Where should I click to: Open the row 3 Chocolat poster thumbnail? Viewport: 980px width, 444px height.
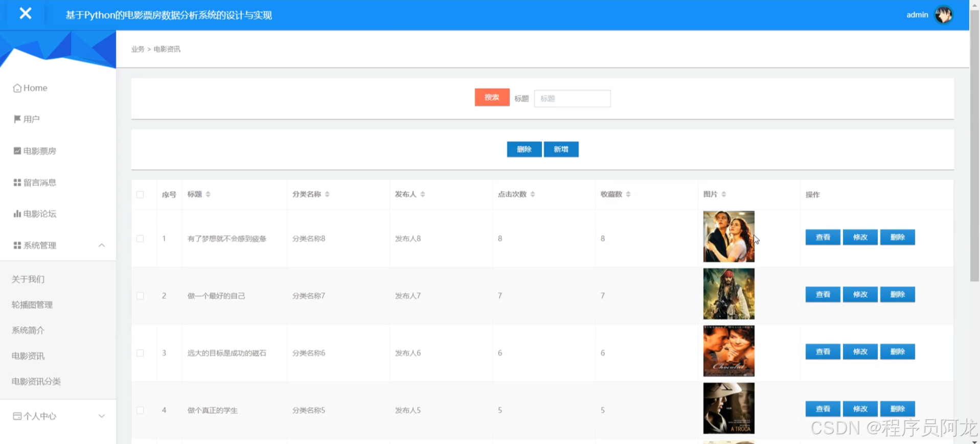tap(728, 351)
